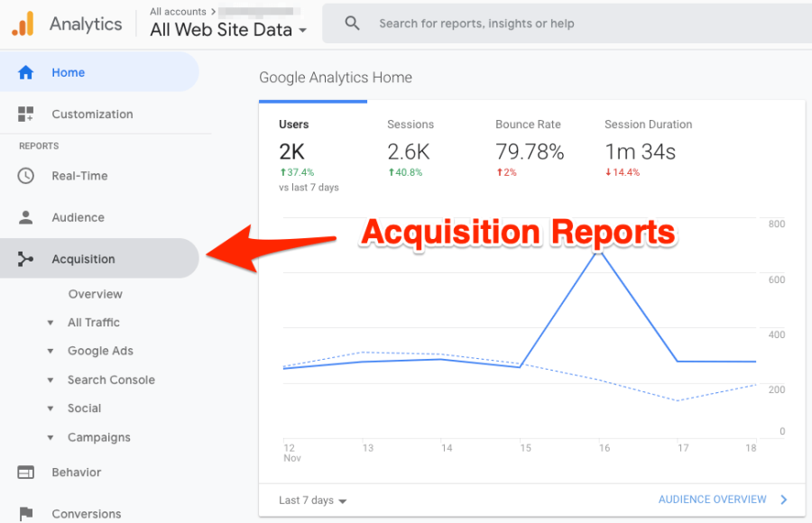
Task: Expand the Campaigns submenu arrow
Action: pos(51,437)
